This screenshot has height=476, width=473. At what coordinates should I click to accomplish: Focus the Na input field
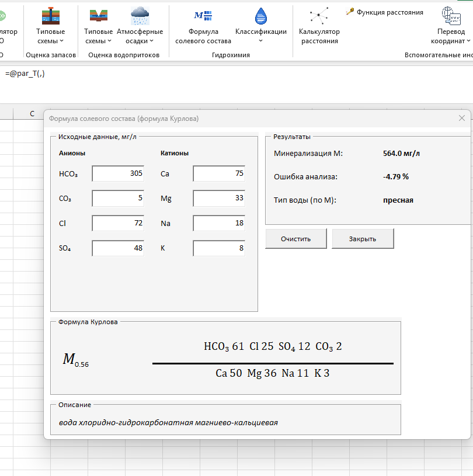click(x=219, y=223)
